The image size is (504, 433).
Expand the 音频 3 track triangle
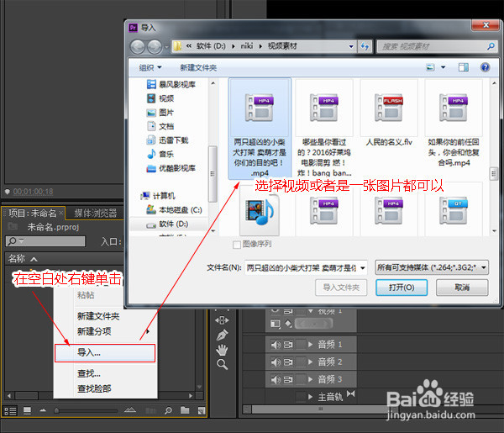click(310, 379)
